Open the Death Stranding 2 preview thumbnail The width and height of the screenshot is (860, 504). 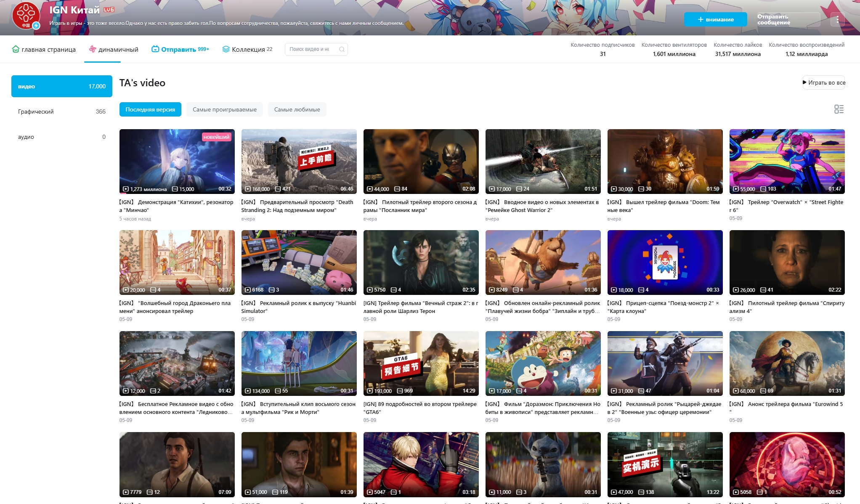[x=299, y=162]
